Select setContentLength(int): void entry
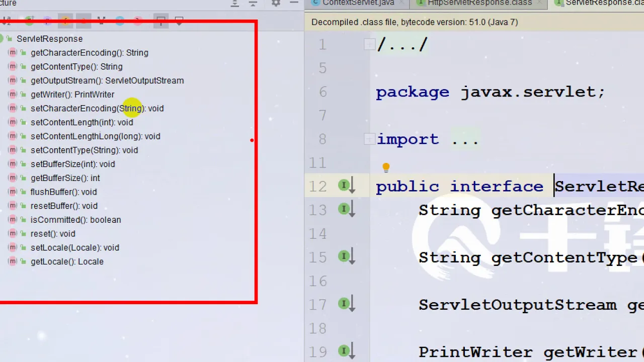Screen dimensions: 644x362 82,122
